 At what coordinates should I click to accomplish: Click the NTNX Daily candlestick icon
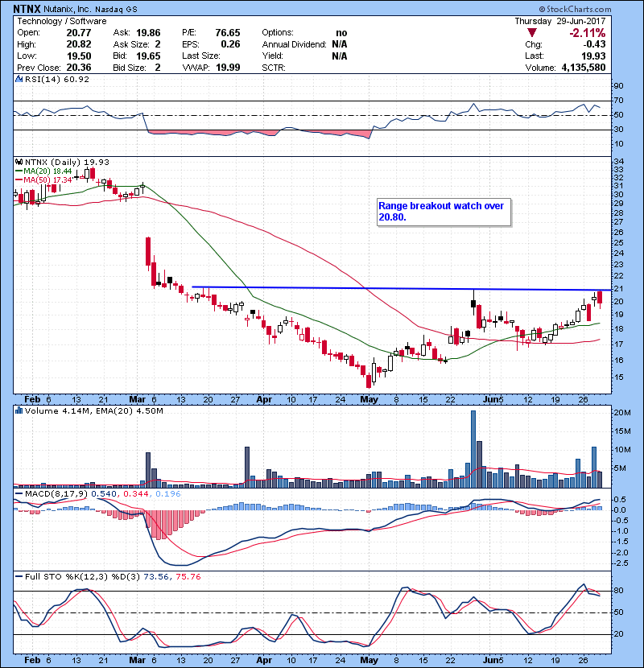[x=19, y=163]
